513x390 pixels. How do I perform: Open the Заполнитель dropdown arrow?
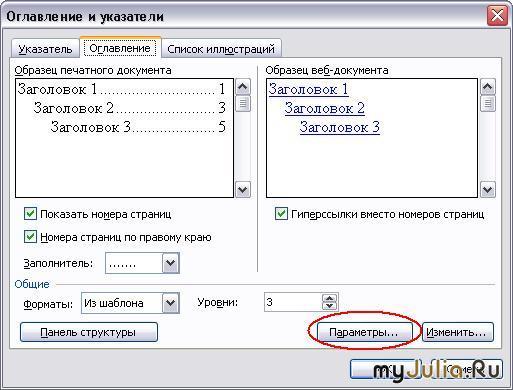click(171, 263)
